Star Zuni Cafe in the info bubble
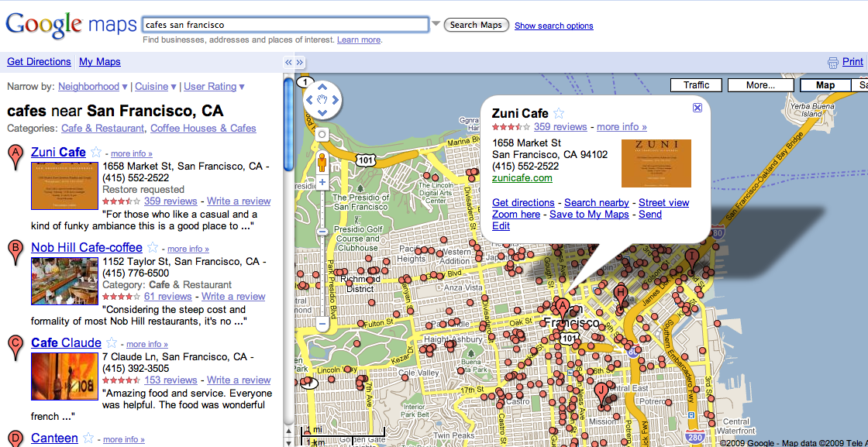The width and height of the screenshot is (868, 447). coord(559,113)
